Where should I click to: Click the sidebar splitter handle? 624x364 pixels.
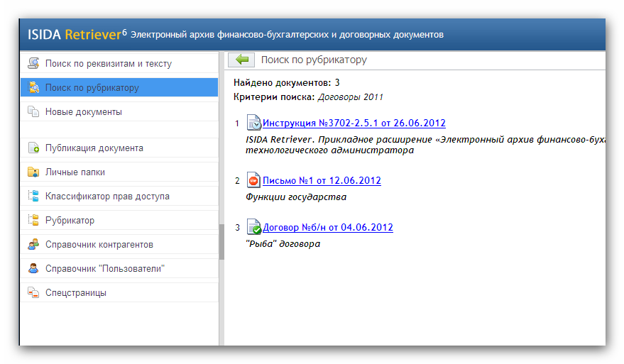pos(221,247)
